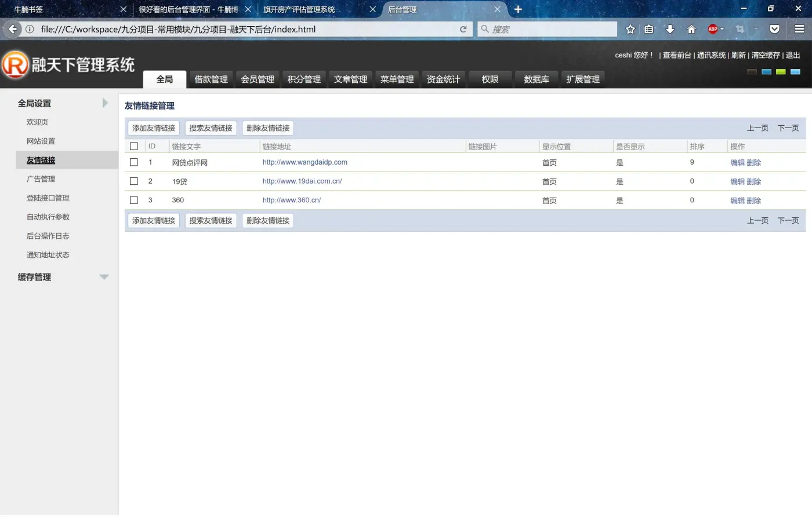Click the address bar URL field
This screenshot has width=812, height=517.
246,29
